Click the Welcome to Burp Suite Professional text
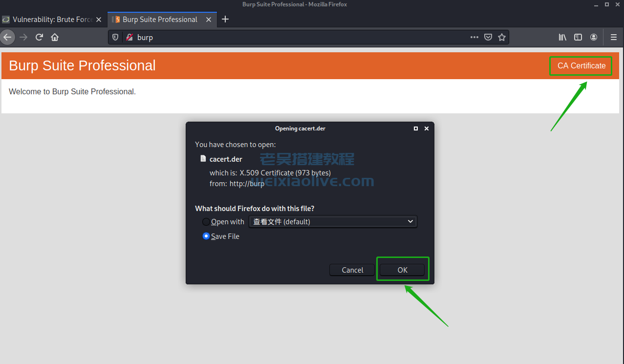The width and height of the screenshot is (624, 364). point(72,91)
